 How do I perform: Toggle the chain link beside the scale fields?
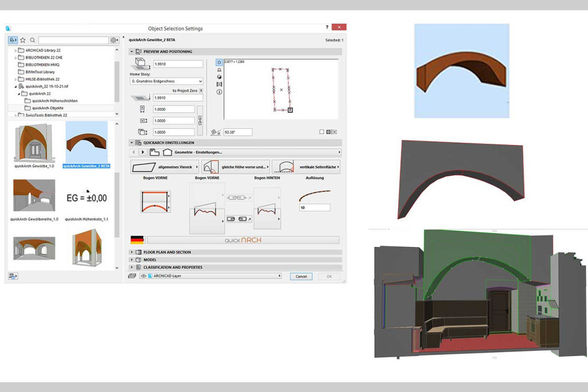tap(200, 120)
